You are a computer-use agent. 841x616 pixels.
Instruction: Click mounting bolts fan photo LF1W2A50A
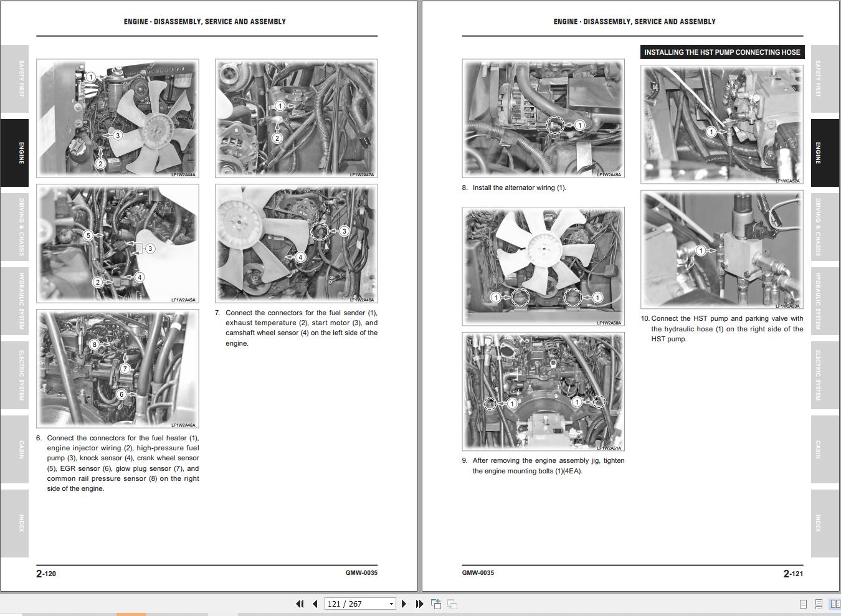543,267
